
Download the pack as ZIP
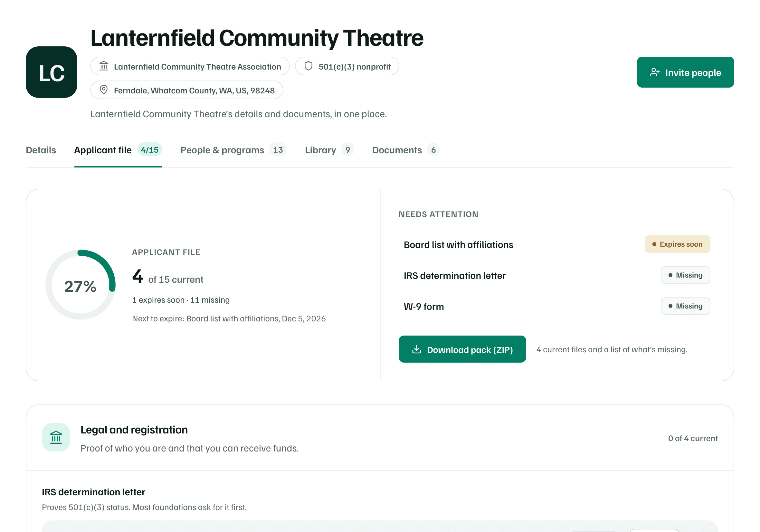[x=462, y=349]
